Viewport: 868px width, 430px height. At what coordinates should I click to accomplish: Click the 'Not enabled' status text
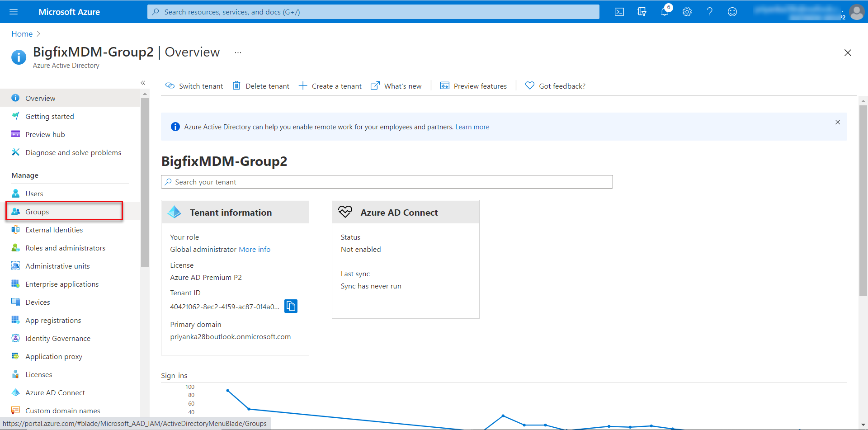(361, 249)
